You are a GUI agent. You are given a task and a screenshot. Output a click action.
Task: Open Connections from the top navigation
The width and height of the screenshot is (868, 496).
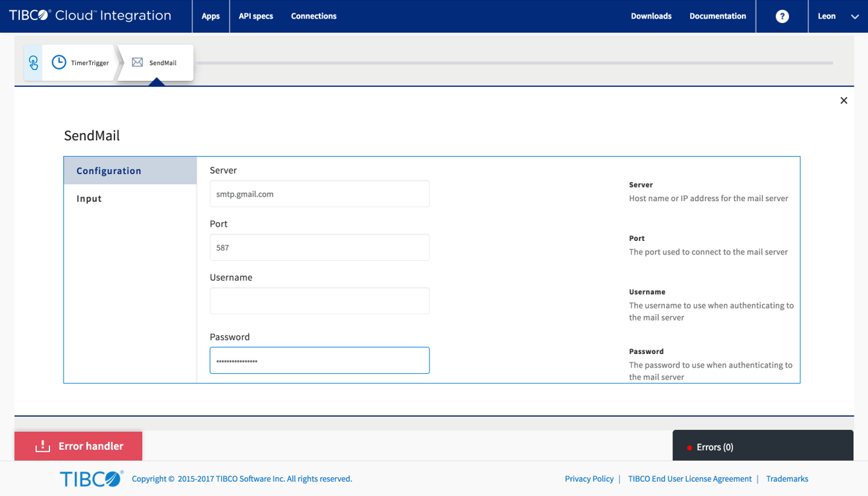point(314,16)
